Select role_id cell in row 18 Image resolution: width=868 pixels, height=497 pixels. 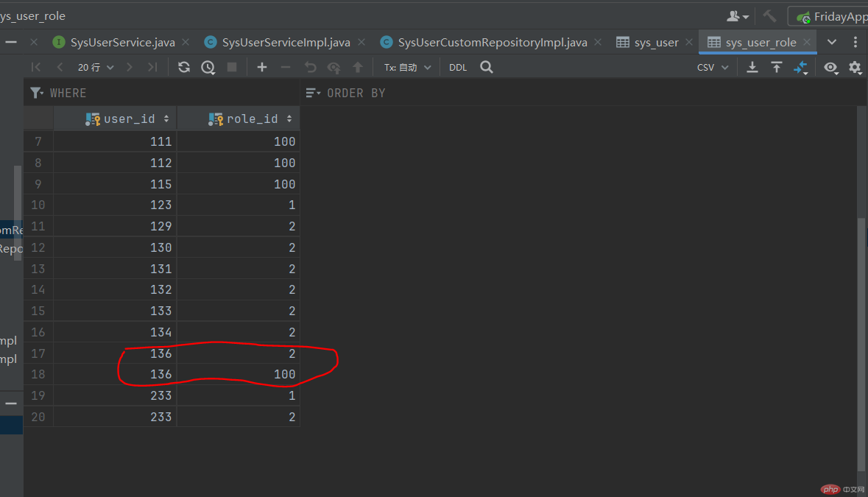239,374
